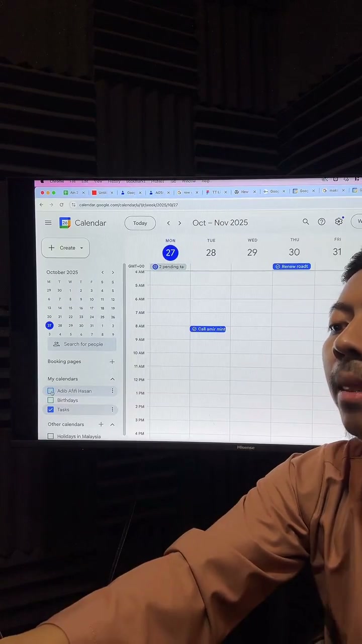Collapse the My calendars section

pyautogui.click(x=112, y=379)
